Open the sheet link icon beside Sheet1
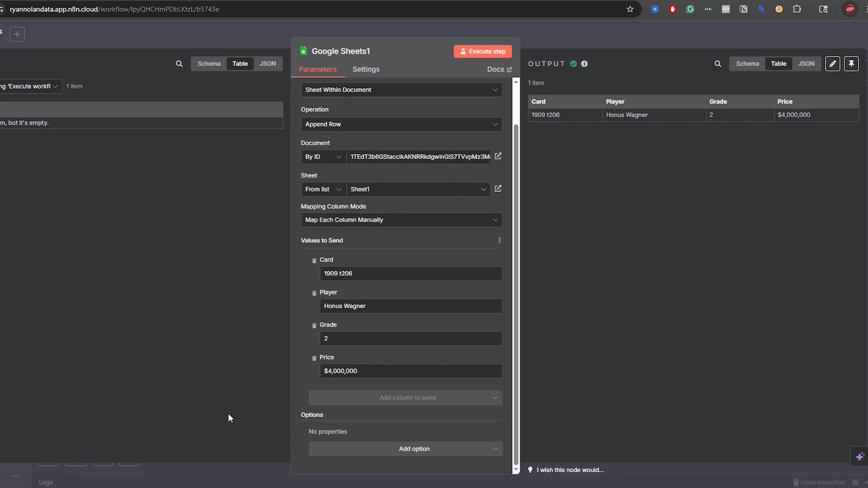The width and height of the screenshot is (868, 488). tap(498, 189)
